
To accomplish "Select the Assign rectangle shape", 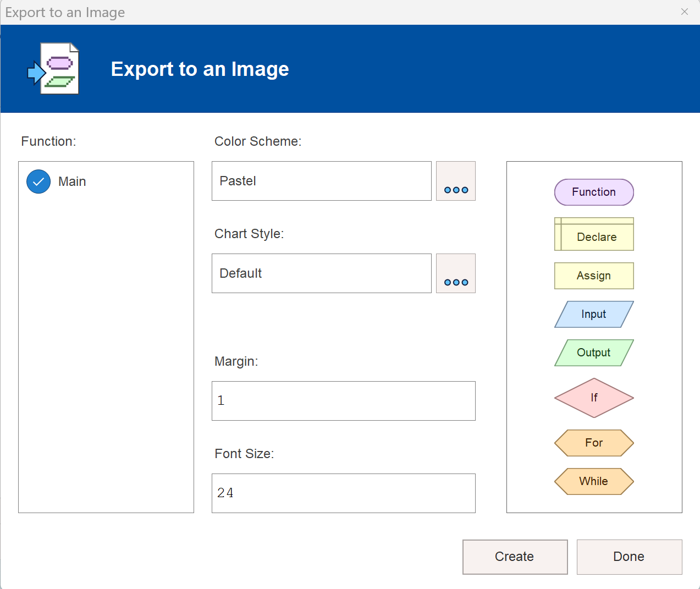I will [594, 276].
